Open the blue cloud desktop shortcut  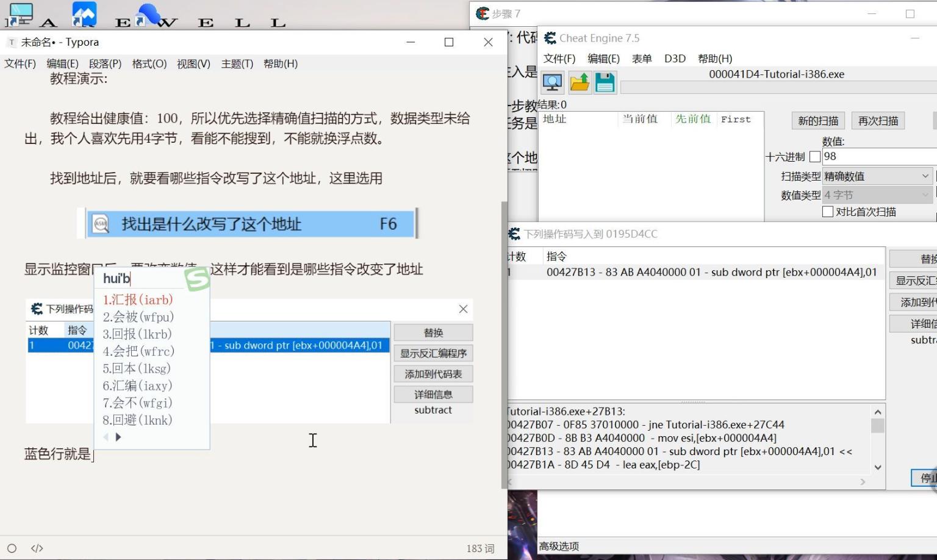pos(148,15)
